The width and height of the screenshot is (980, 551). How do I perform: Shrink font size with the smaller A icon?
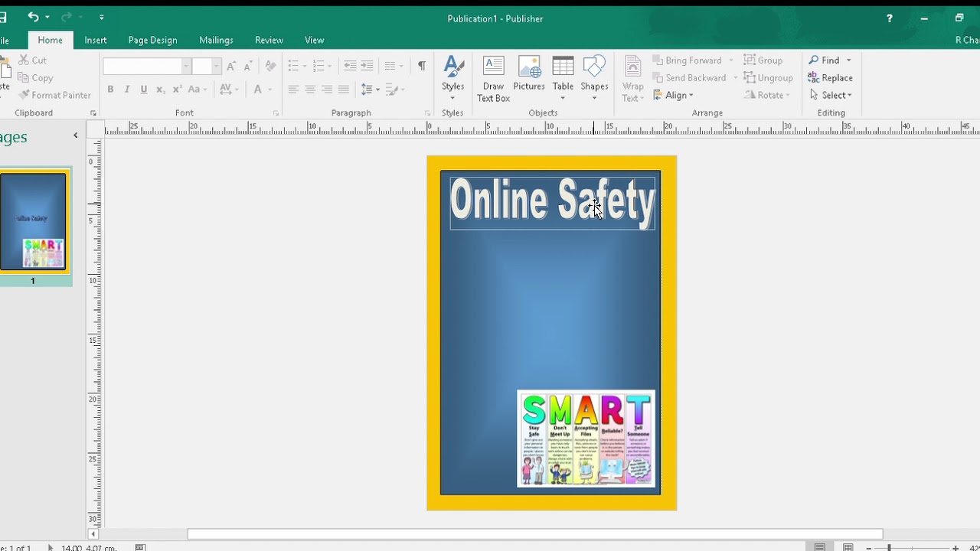point(248,67)
